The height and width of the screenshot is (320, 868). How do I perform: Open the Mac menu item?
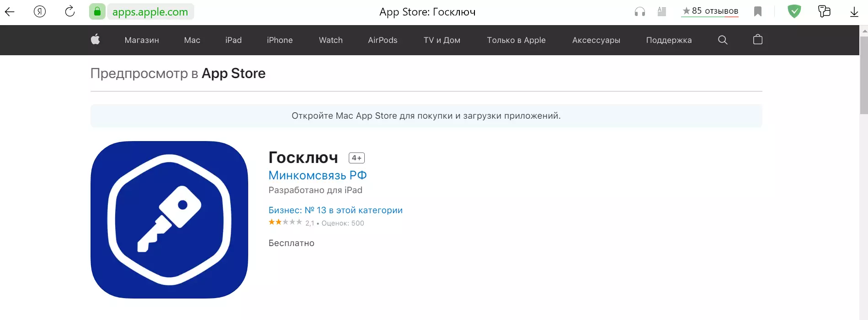coord(192,40)
